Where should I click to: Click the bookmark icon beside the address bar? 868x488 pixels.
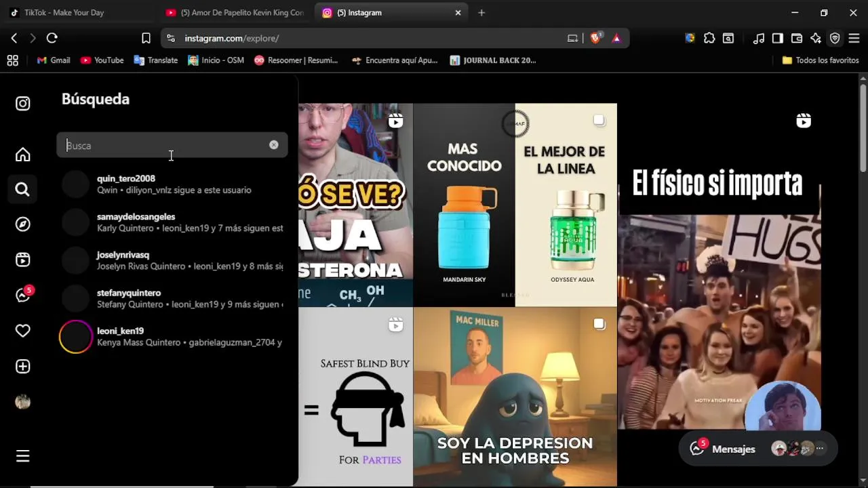(x=146, y=38)
